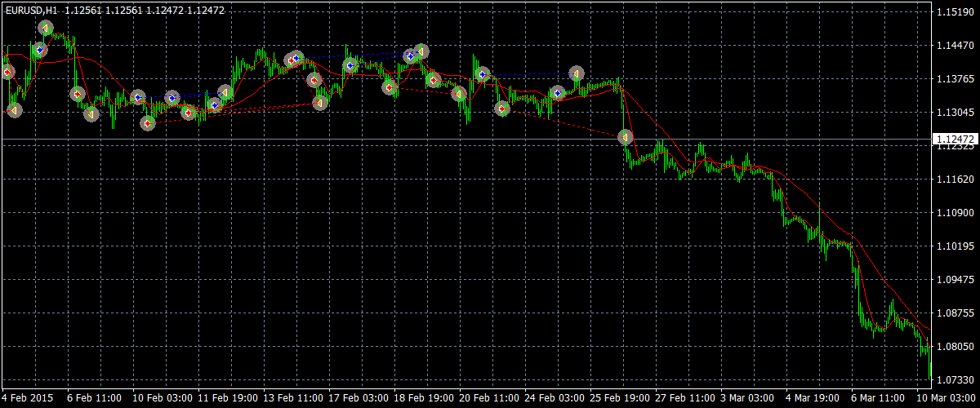Click the 25 Feb 19:00 time label
Image resolution: width=980 pixels, height=408 pixels.
620,398
